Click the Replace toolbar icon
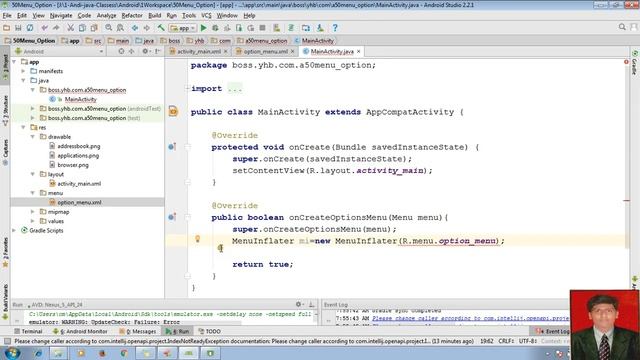This screenshot has height=360, width=640. tap(120, 28)
